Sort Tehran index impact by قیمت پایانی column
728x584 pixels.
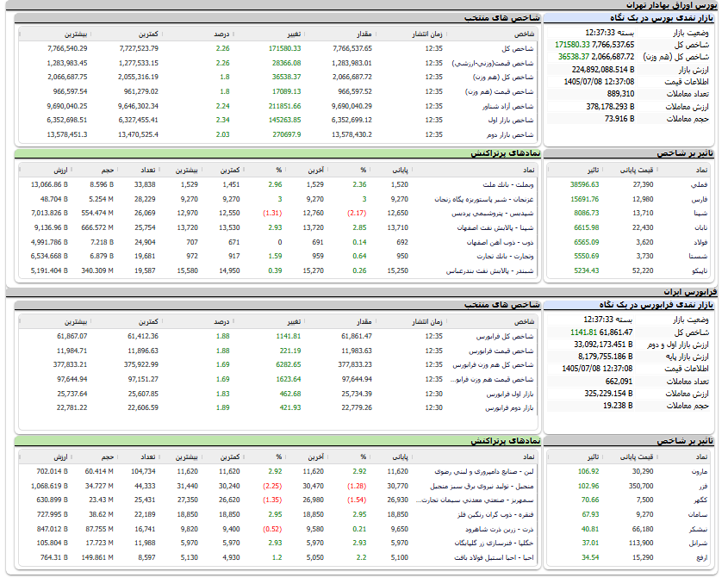637,171
